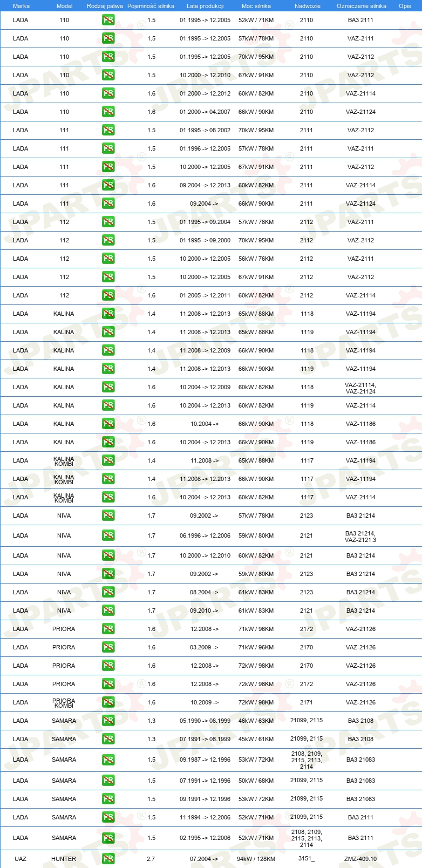Viewport: 422px width, 868px height.
Task: Click the fuel icon in the KALINA 1.6 66kW/90KM 1119 row
Action: (108, 442)
